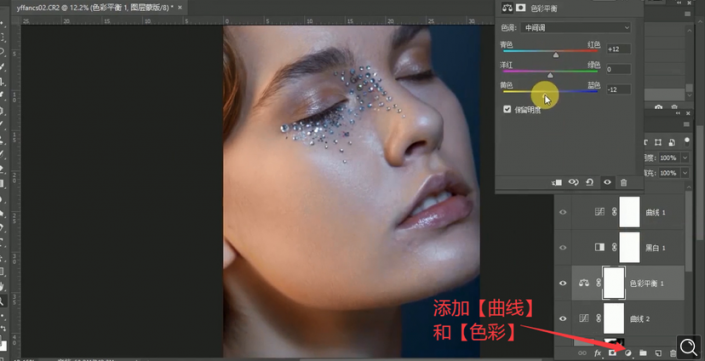Click the Magenta-Green (洋红/绿色) slider handle
The height and width of the screenshot is (361, 705).
click(550, 75)
